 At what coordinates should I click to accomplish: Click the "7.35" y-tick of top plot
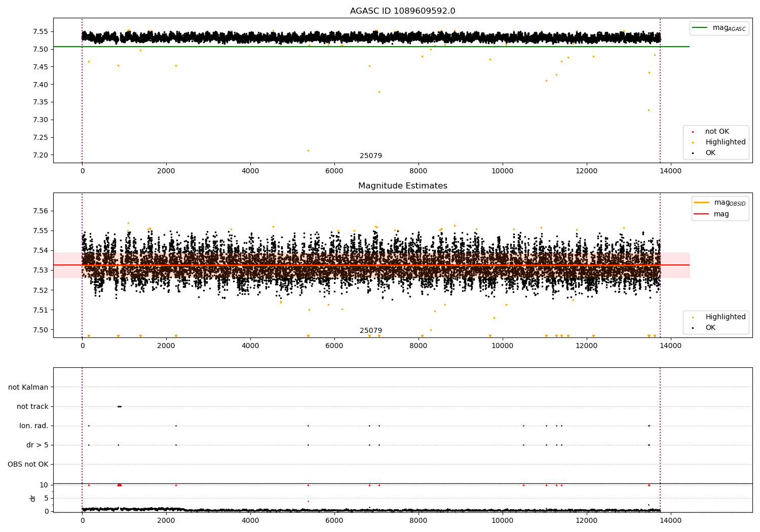click(40, 102)
